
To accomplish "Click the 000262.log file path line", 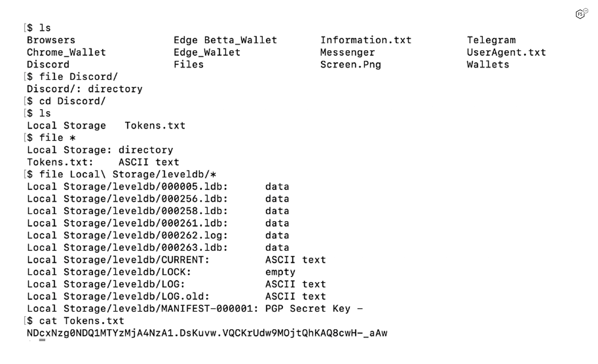I will point(127,235).
